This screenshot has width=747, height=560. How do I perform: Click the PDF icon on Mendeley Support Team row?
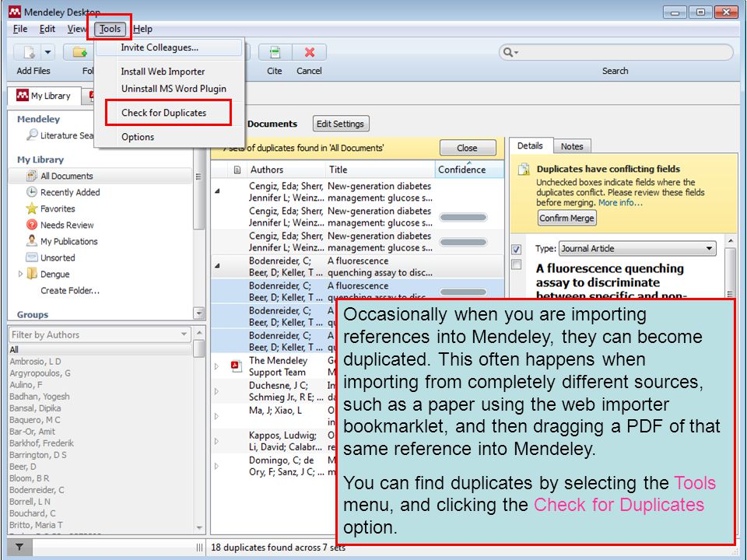point(237,366)
